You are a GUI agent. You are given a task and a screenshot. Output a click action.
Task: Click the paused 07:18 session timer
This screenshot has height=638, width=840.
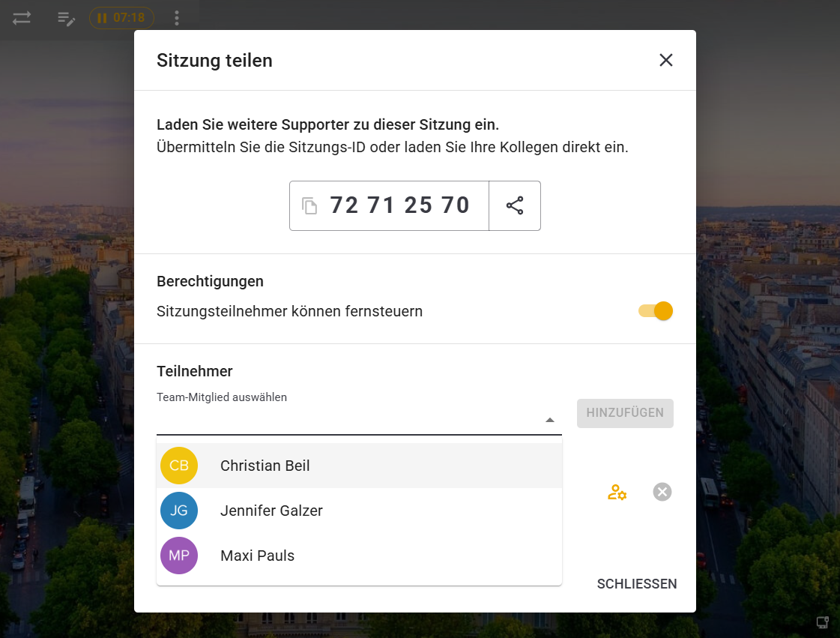tap(121, 18)
